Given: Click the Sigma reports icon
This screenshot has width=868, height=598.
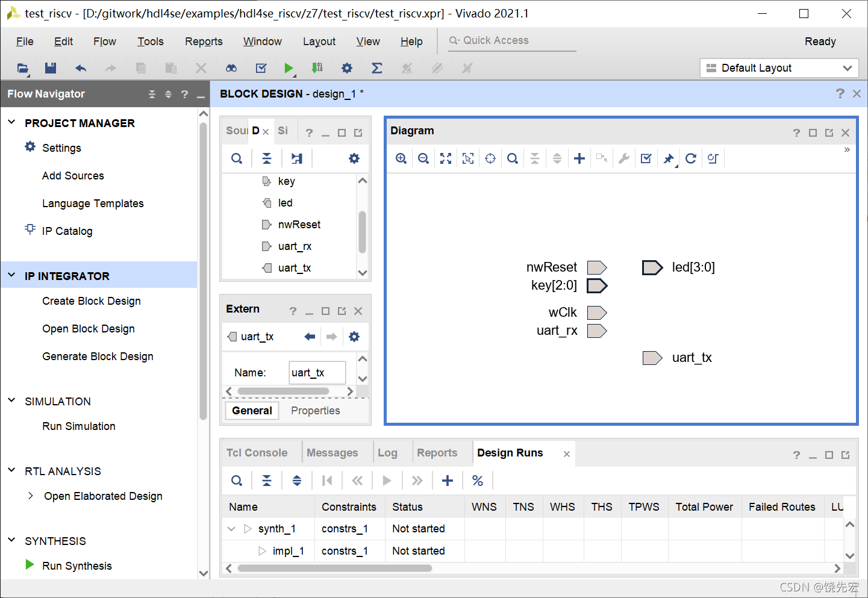Looking at the screenshot, I should point(377,68).
